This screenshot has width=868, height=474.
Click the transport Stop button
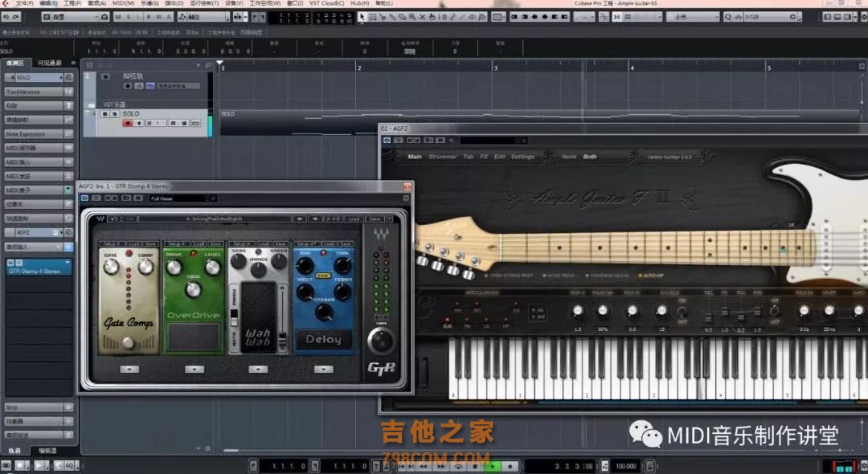click(474, 466)
